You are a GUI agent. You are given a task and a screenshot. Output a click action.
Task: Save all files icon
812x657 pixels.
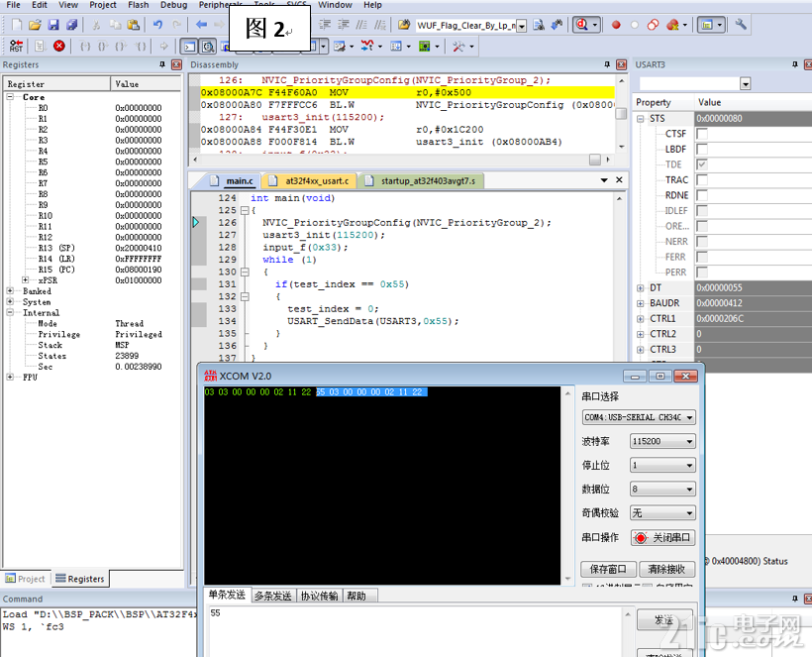coord(71,25)
